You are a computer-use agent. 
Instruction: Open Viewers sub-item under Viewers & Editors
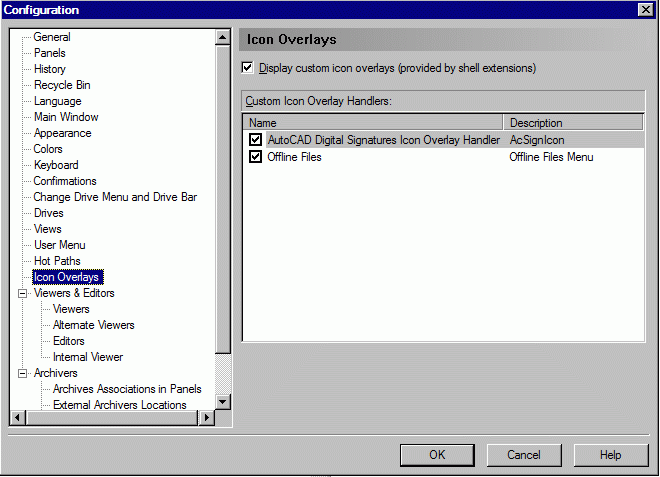point(71,309)
